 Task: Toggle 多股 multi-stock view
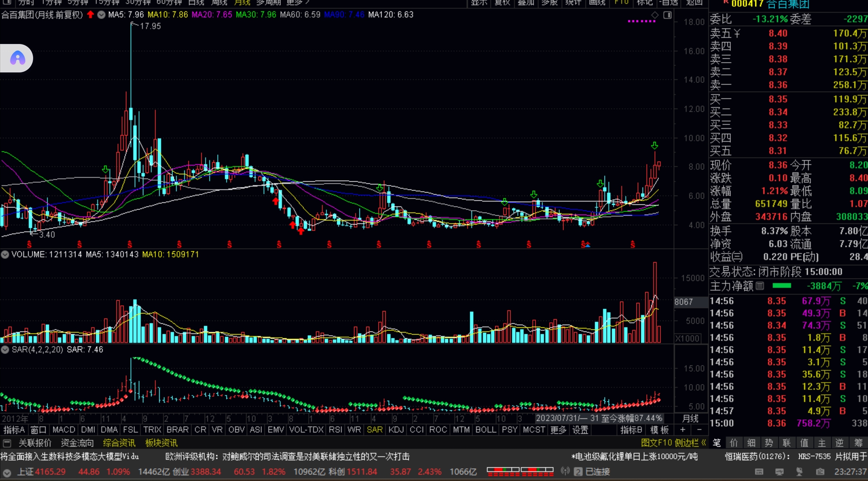(x=549, y=3)
